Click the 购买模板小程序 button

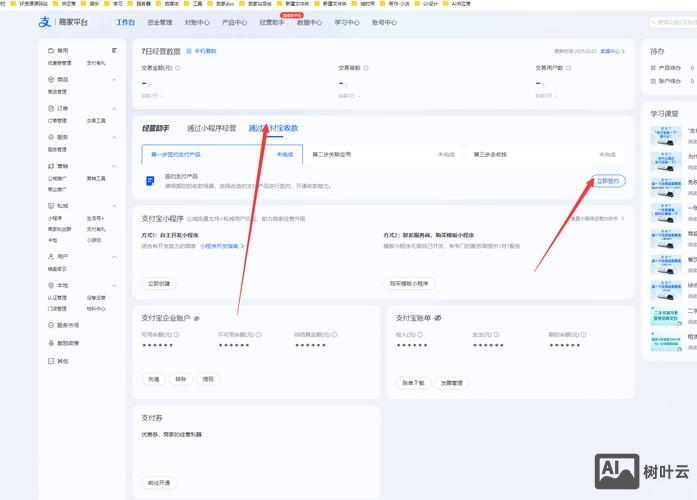[409, 284]
